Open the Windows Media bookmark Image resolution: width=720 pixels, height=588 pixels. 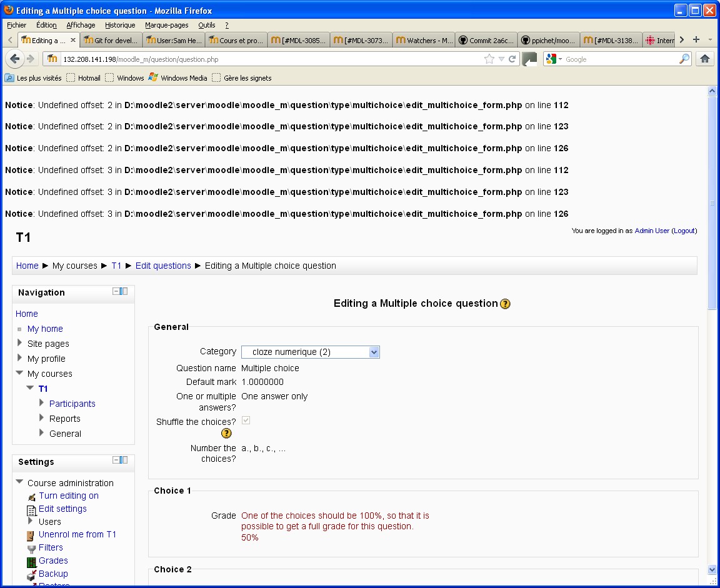(x=177, y=78)
